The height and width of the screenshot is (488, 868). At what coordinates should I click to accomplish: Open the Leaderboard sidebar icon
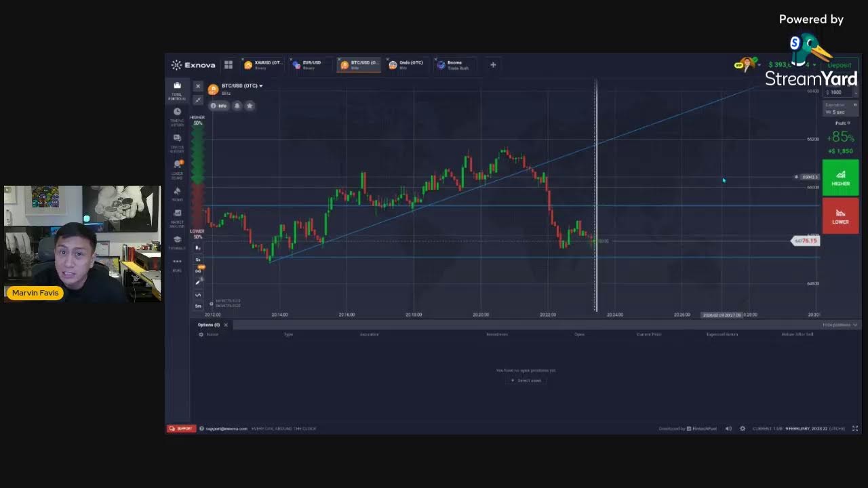pyautogui.click(x=177, y=167)
